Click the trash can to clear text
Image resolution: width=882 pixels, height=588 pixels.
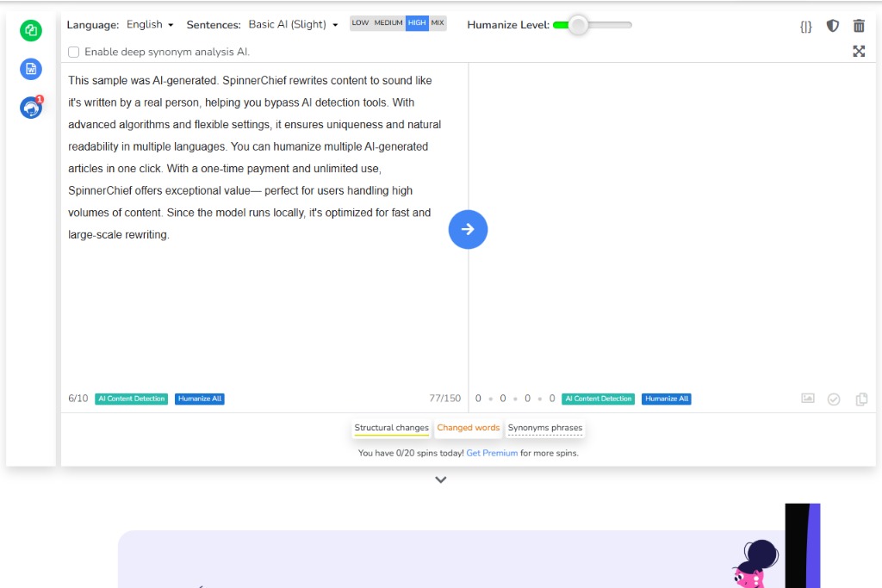(x=859, y=26)
